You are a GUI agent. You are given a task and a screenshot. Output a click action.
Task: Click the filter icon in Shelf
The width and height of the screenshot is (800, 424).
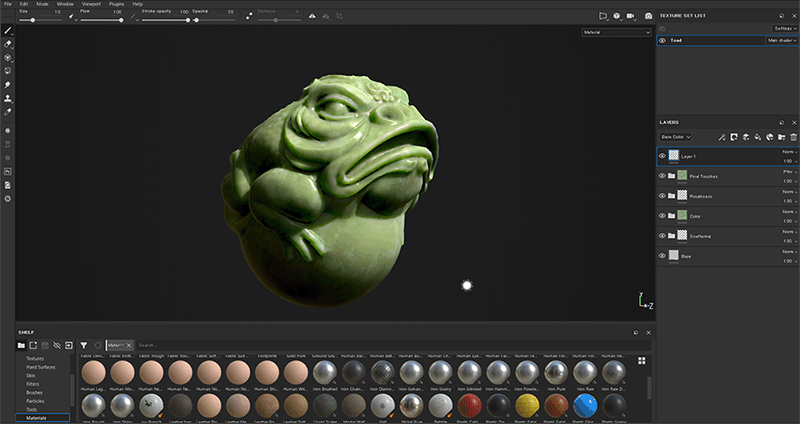(84, 344)
